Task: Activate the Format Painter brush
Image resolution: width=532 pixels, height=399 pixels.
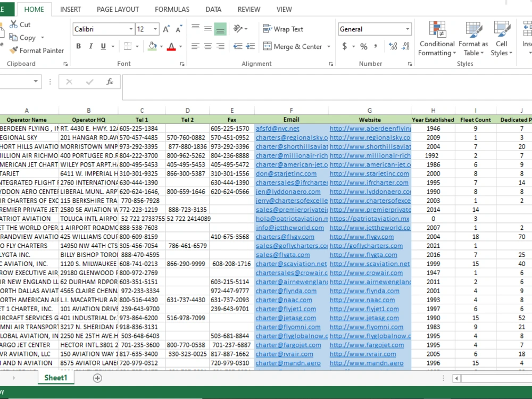Action: pyautogui.click(x=14, y=50)
